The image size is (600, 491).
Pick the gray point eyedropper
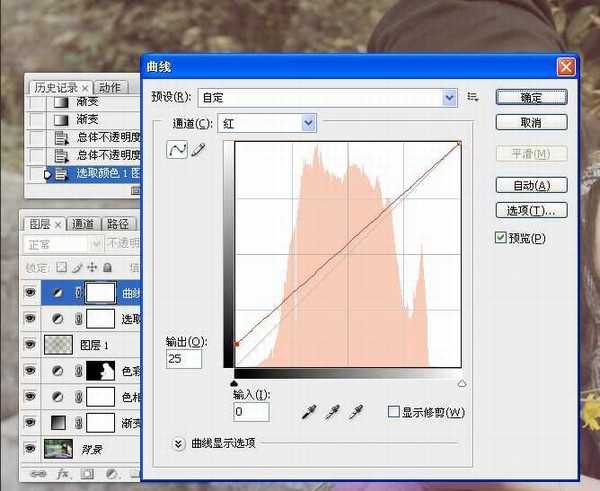click(332, 412)
